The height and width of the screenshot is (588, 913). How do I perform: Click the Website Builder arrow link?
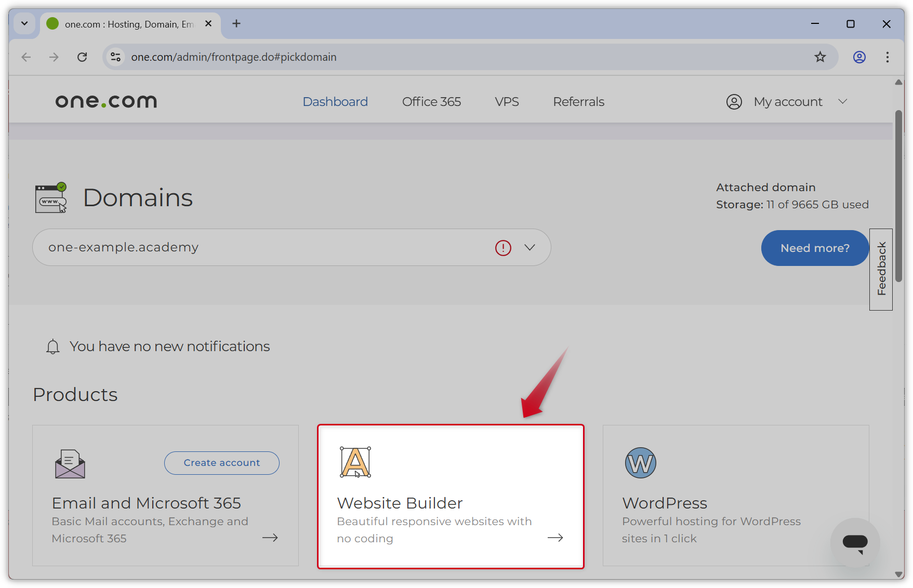pyautogui.click(x=554, y=538)
